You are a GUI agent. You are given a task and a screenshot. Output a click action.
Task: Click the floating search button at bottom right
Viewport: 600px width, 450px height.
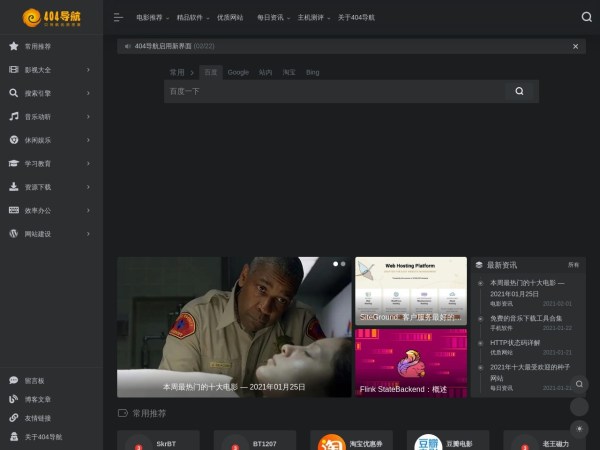coord(579,384)
